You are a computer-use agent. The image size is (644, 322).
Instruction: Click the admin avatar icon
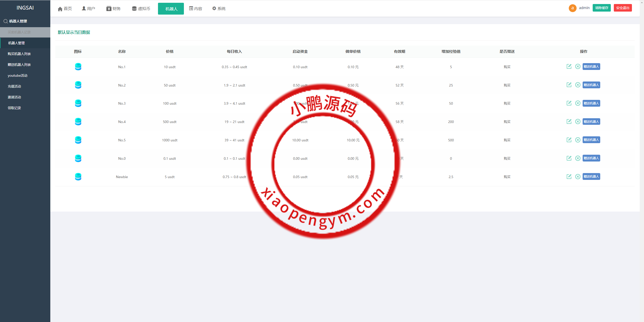(x=573, y=8)
